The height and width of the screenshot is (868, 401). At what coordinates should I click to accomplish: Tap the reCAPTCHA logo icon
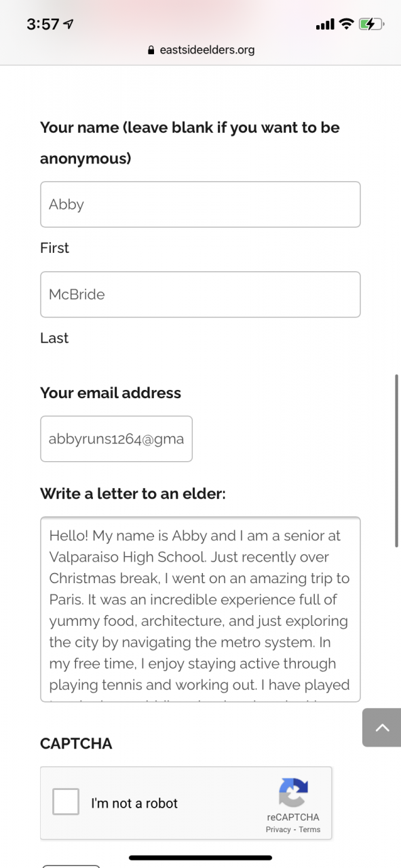click(x=293, y=792)
